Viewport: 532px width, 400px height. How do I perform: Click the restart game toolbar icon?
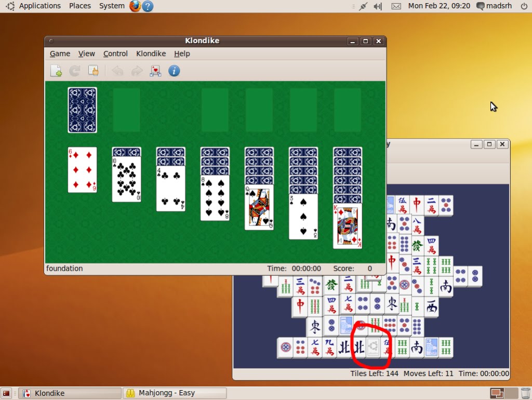click(75, 71)
